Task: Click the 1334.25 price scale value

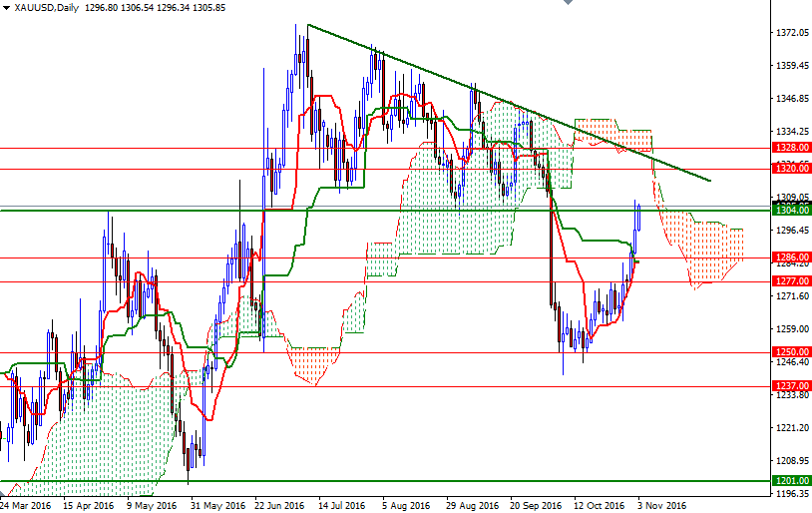Action: click(x=792, y=131)
